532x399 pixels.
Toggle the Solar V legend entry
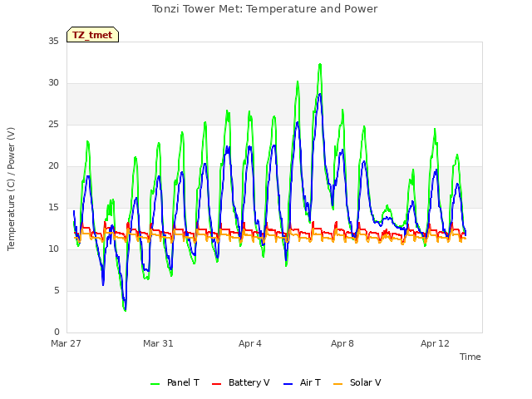coord(357,382)
